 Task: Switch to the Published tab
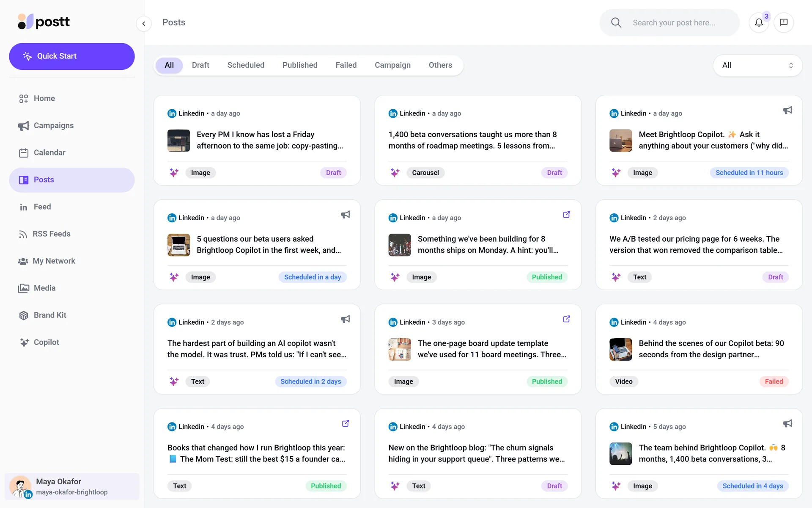(300, 65)
